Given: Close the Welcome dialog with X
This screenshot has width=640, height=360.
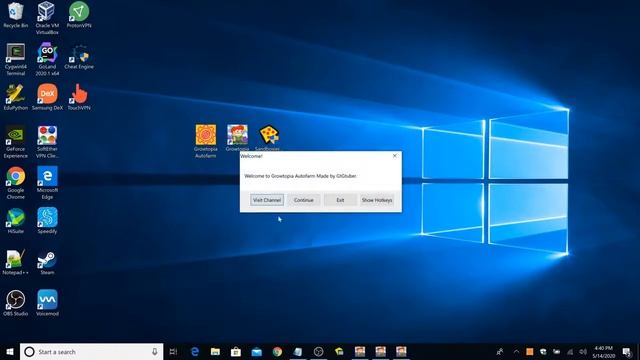Looking at the screenshot, I should coord(394,156).
